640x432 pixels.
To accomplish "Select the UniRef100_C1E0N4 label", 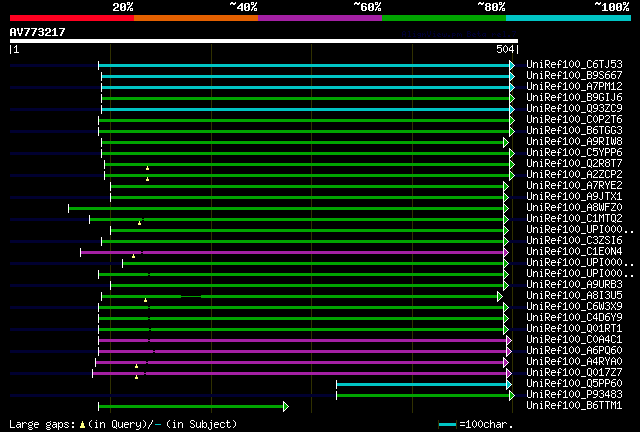I will [x=574, y=252].
